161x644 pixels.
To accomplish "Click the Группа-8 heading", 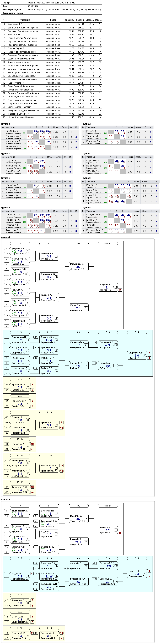I will click(86, 207).
